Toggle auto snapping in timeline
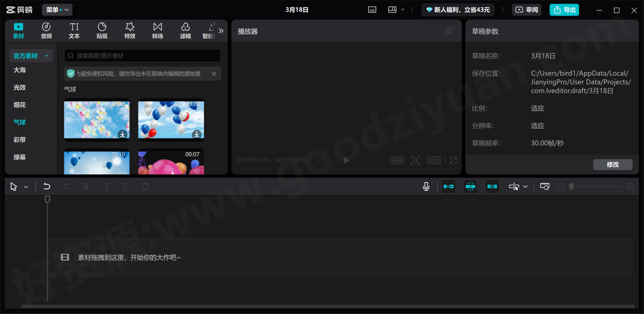This screenshot has height=314, width=644. pos(470,186)
